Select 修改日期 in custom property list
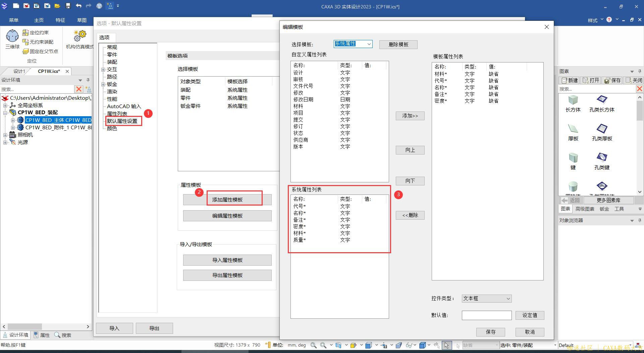The image size is (644, 353). [x=303, y=99]
